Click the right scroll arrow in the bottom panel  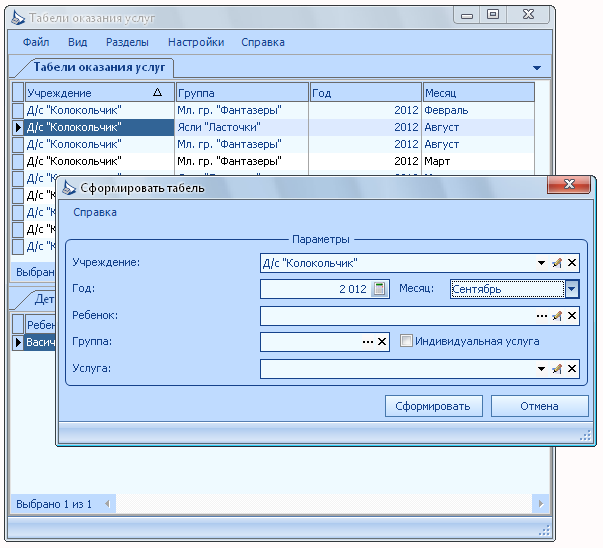point(541,503)
